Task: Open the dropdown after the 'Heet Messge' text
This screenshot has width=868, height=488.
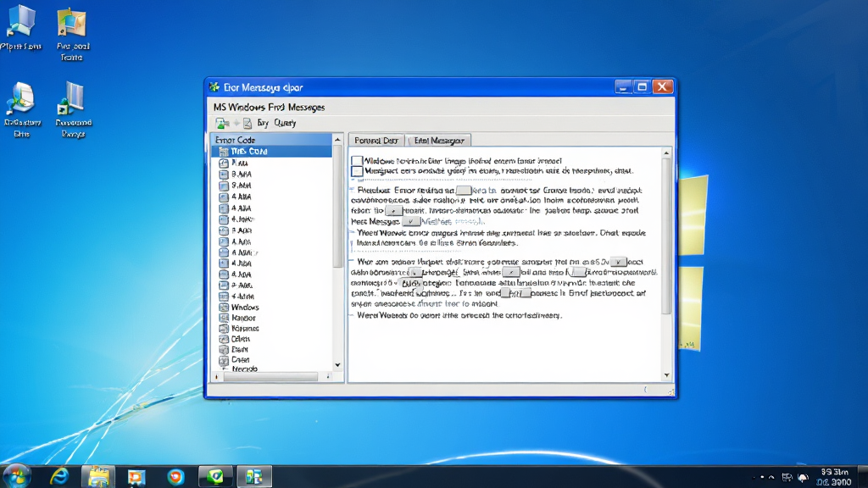Action: pos(411,221)
